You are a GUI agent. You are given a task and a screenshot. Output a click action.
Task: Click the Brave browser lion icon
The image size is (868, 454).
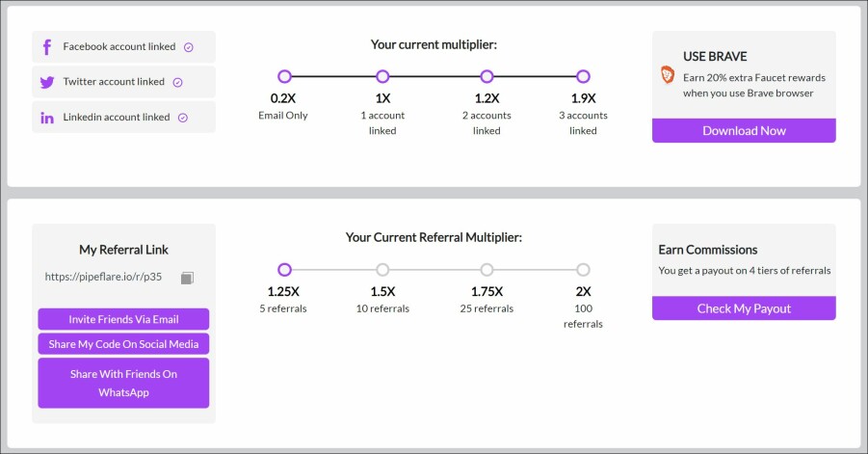click(668, 75)
